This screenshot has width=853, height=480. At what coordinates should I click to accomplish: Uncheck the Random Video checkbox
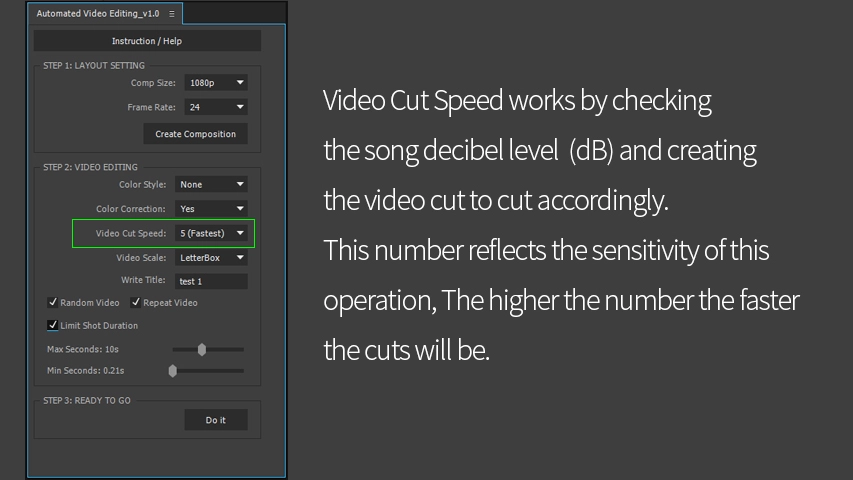(53, 302)
